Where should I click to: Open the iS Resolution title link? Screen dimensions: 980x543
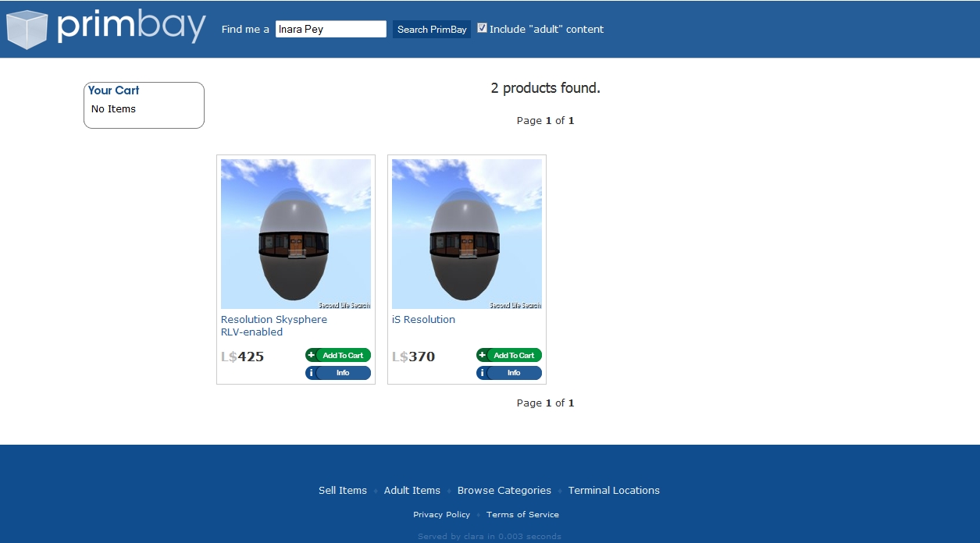423,319
